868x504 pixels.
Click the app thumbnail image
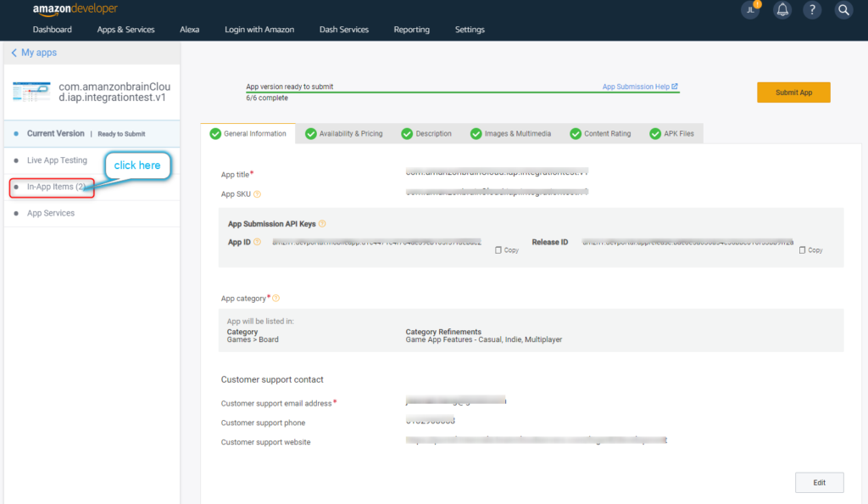click(31, 92)
